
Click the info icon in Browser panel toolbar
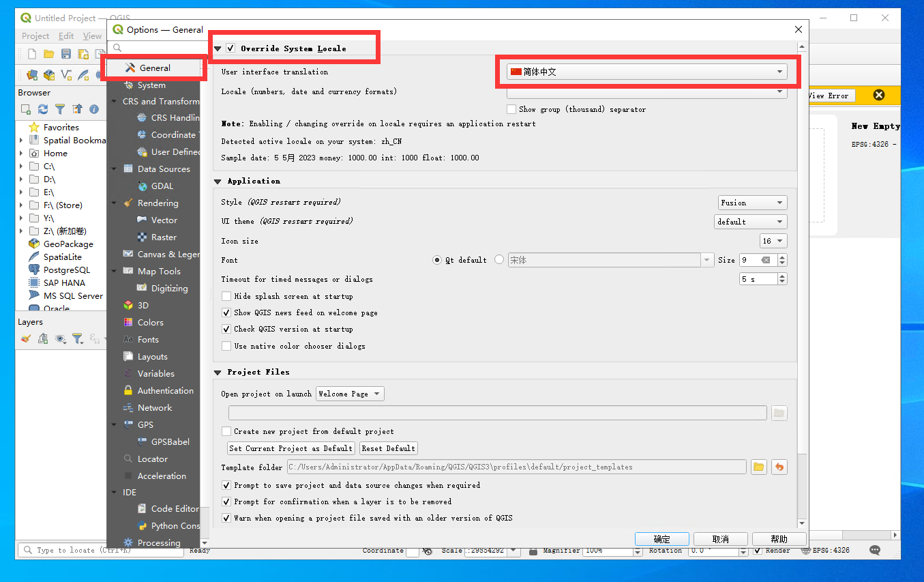pos(94,109)
